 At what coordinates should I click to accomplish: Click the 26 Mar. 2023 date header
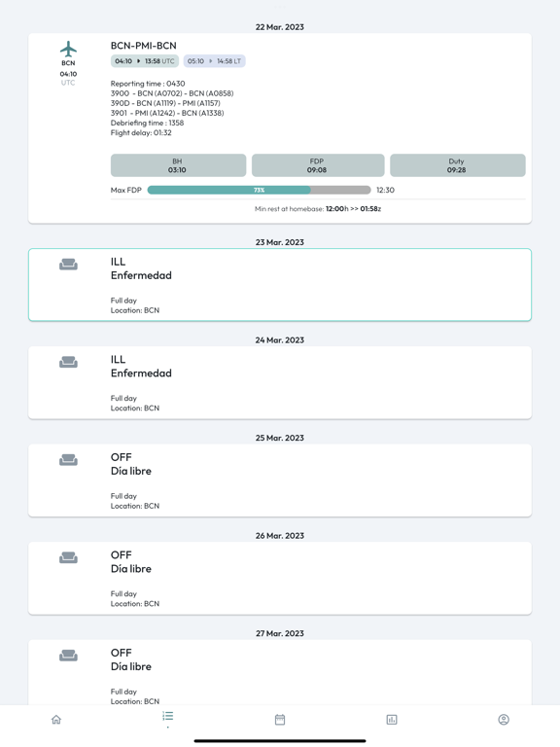[280, 536]
